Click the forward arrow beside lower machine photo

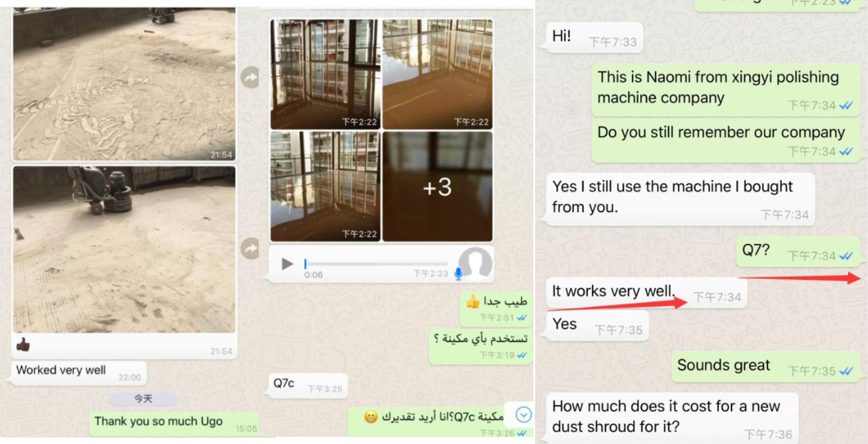[250, 249]
